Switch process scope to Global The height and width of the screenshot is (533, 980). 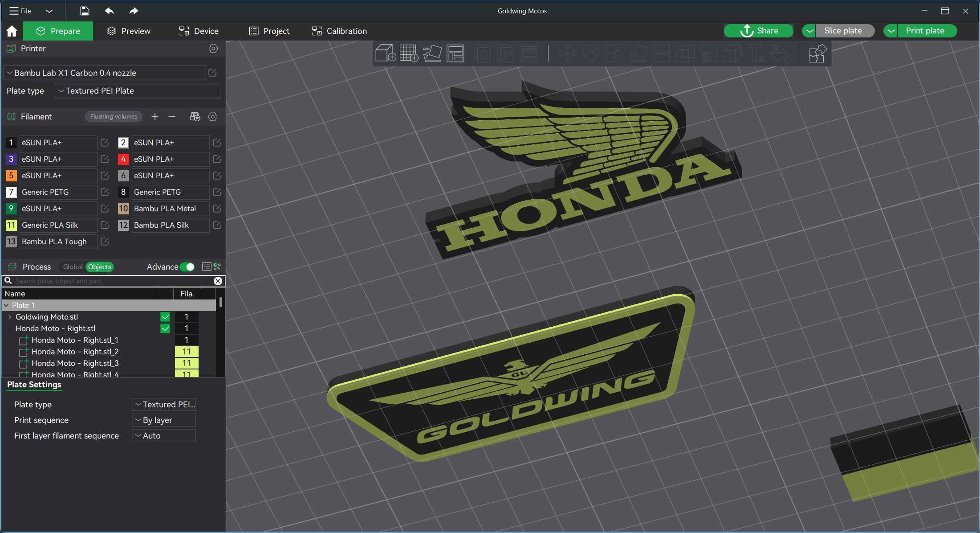click(73, 267)
